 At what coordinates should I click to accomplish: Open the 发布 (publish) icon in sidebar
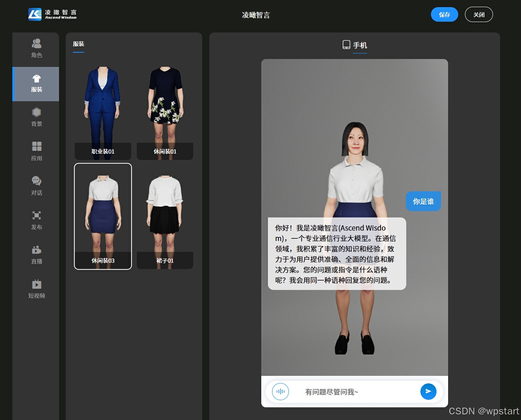37,215
